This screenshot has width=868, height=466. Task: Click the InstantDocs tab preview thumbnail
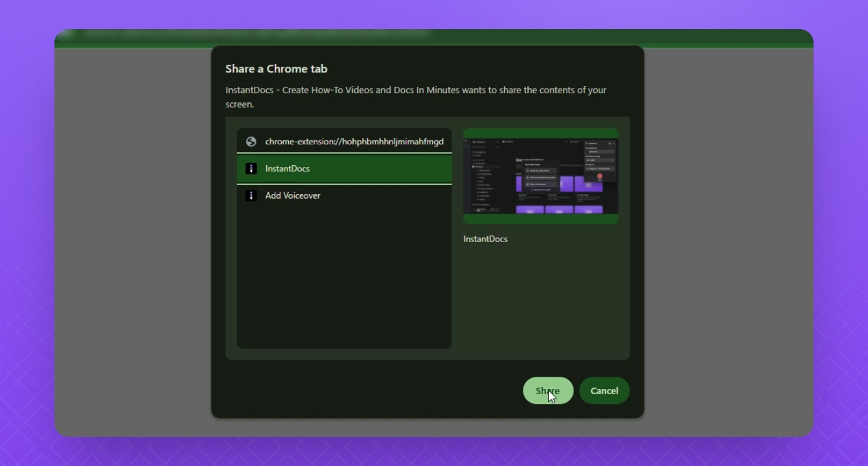pos(541,176)
